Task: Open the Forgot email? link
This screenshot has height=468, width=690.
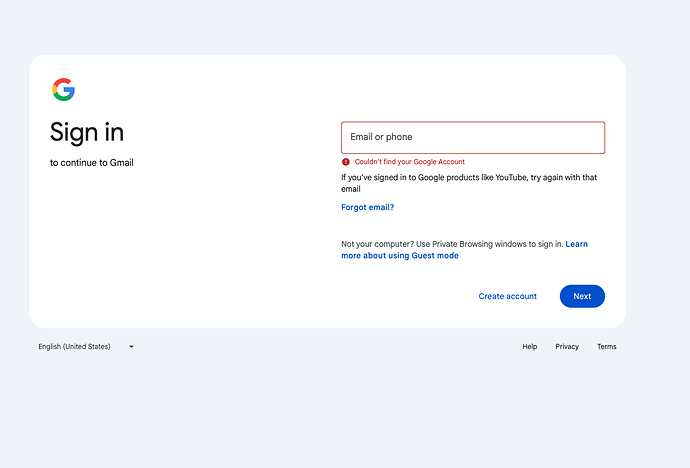Action: (x=367, y=207)
